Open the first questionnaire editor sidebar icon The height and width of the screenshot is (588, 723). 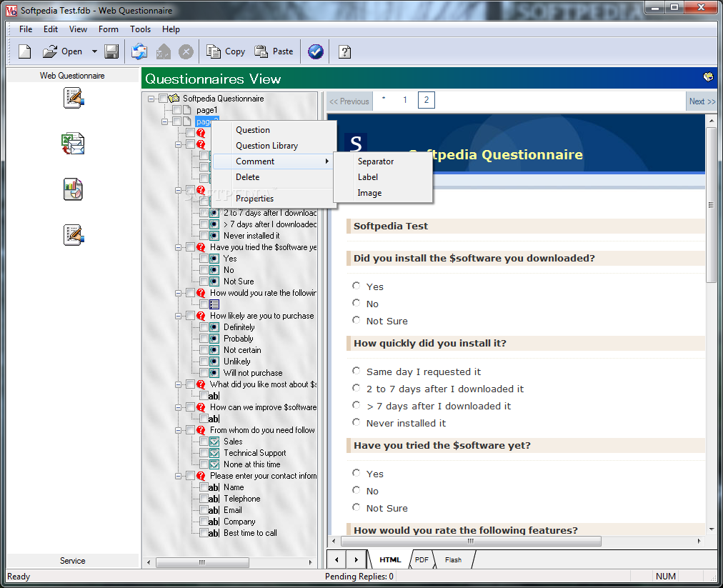pyautogui.click(x=74, y=98)
